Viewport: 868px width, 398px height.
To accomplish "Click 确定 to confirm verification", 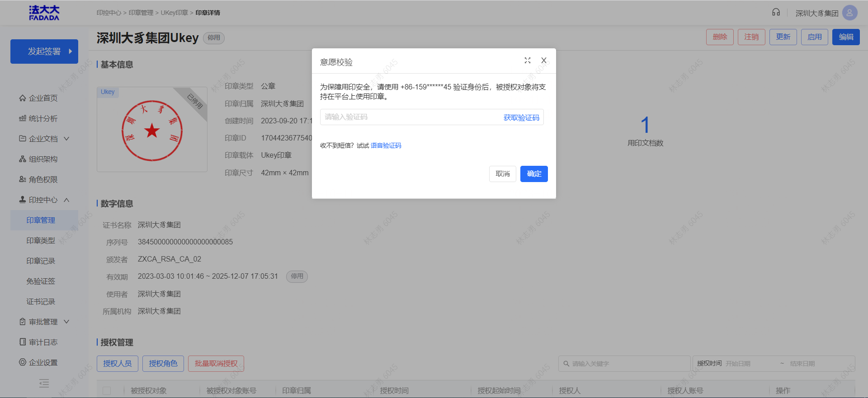I will tap(534, 174).
